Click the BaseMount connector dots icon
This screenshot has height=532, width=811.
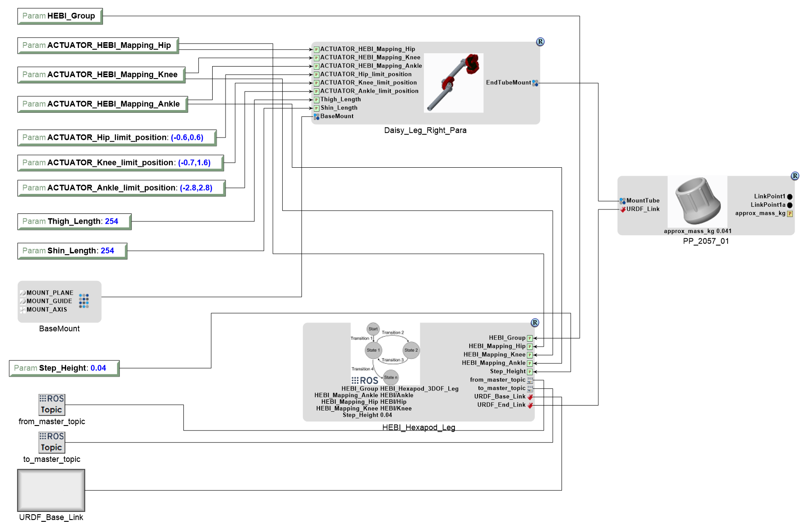(84, 301)
